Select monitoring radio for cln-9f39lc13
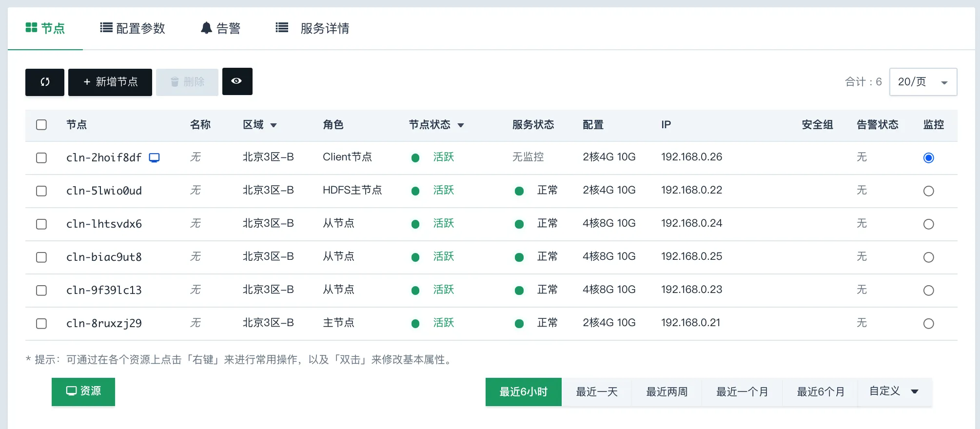This screenshot has width=980, height=429. pyautogui.click(x=929, y=291)
